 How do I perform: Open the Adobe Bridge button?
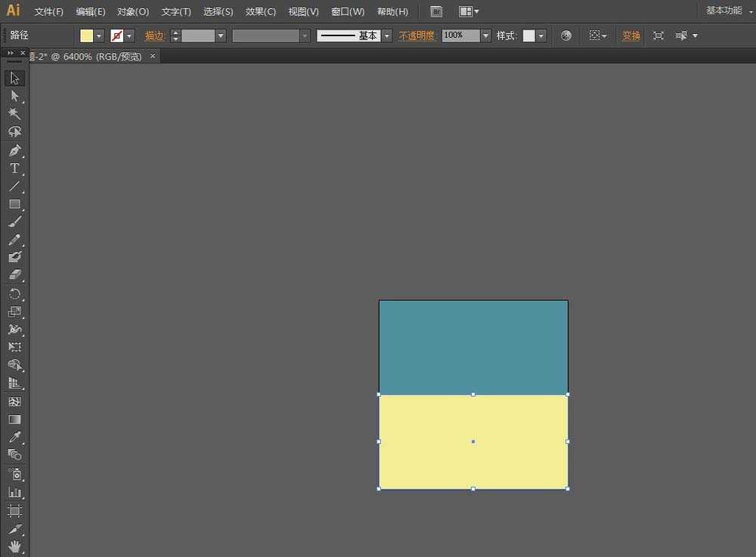pyautogui.click(x=436, y=11)
